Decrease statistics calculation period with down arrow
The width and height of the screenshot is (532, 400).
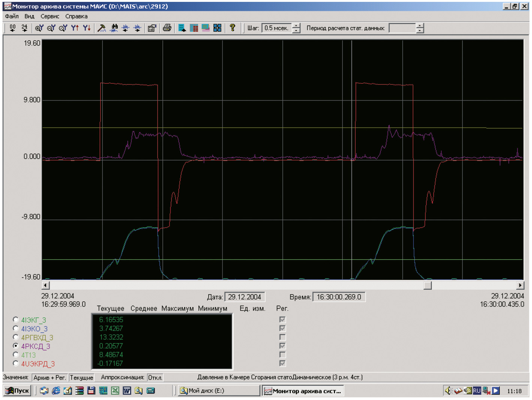(420, 30)
